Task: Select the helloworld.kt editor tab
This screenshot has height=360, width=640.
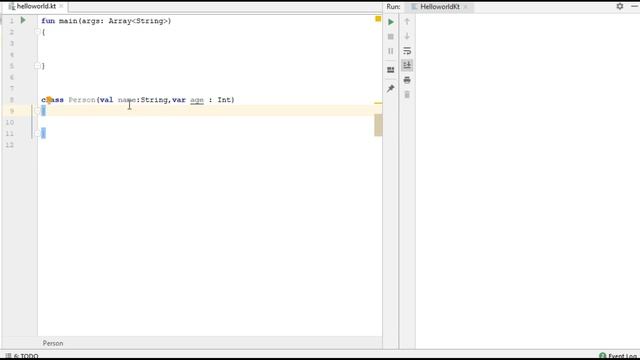Action: [36, 7]
